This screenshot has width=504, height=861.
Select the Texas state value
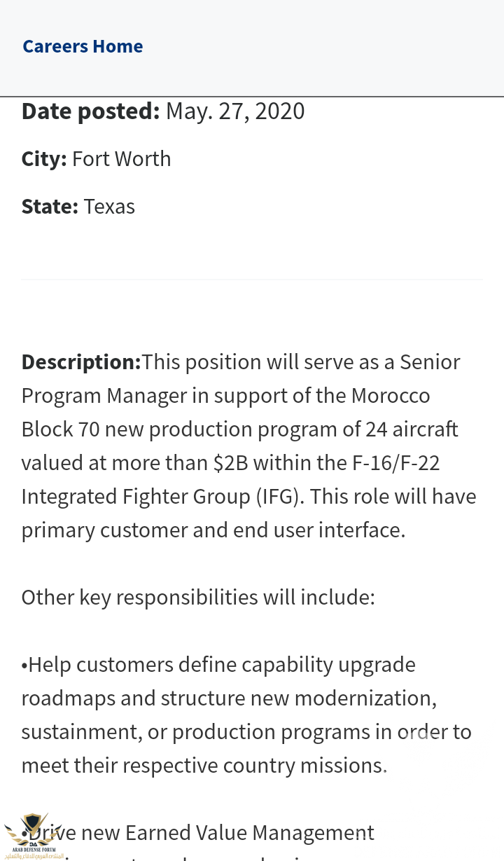(109, 207)
